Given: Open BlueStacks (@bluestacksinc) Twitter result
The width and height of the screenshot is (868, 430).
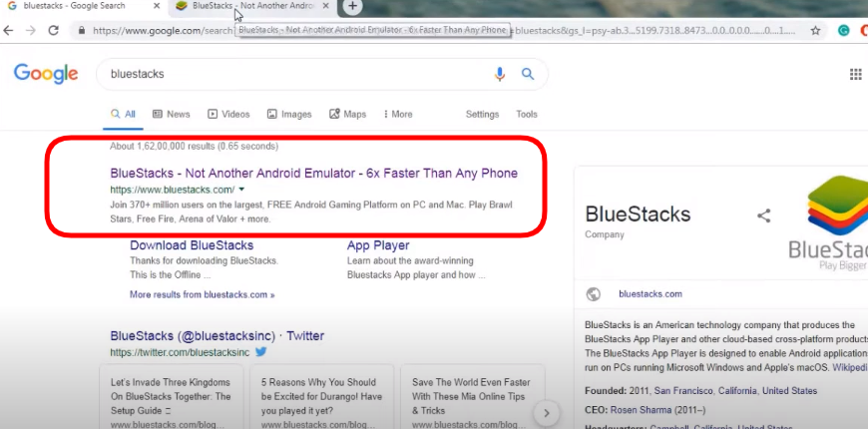Looking at the screenshot, I should click(217, 336).
